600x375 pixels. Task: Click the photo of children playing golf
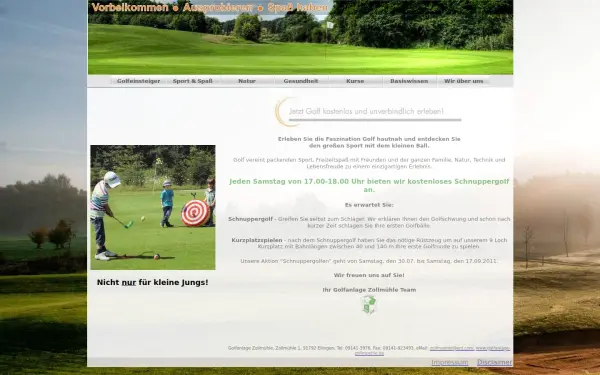tap(153, 207)
